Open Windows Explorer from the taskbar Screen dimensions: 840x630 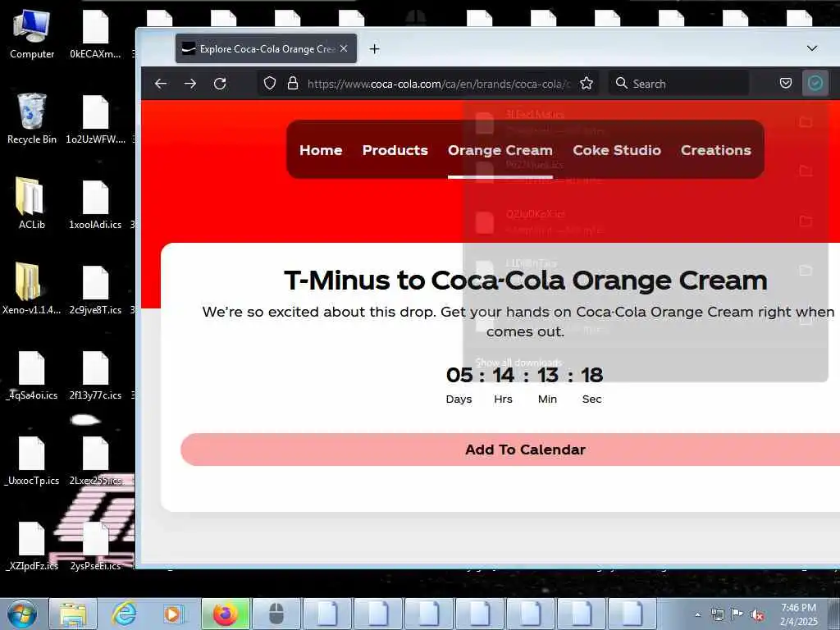[x=73, y=614]
